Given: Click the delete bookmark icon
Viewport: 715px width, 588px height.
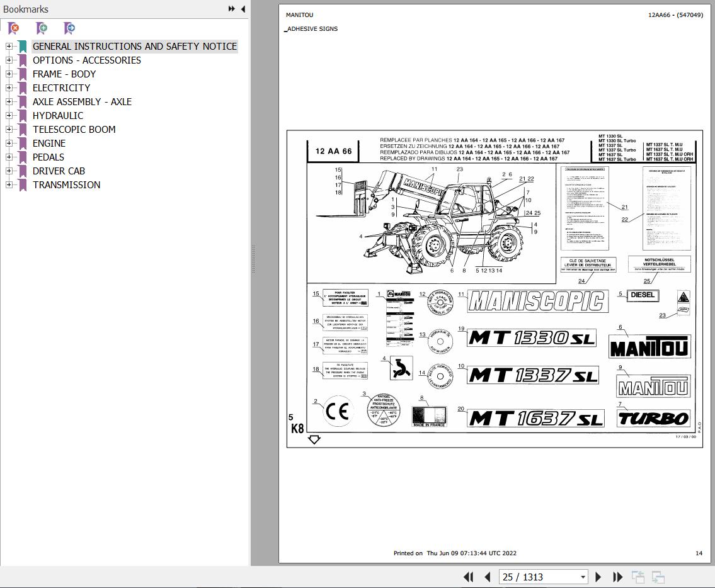Looking at the screenshot, I should point(14,28).
